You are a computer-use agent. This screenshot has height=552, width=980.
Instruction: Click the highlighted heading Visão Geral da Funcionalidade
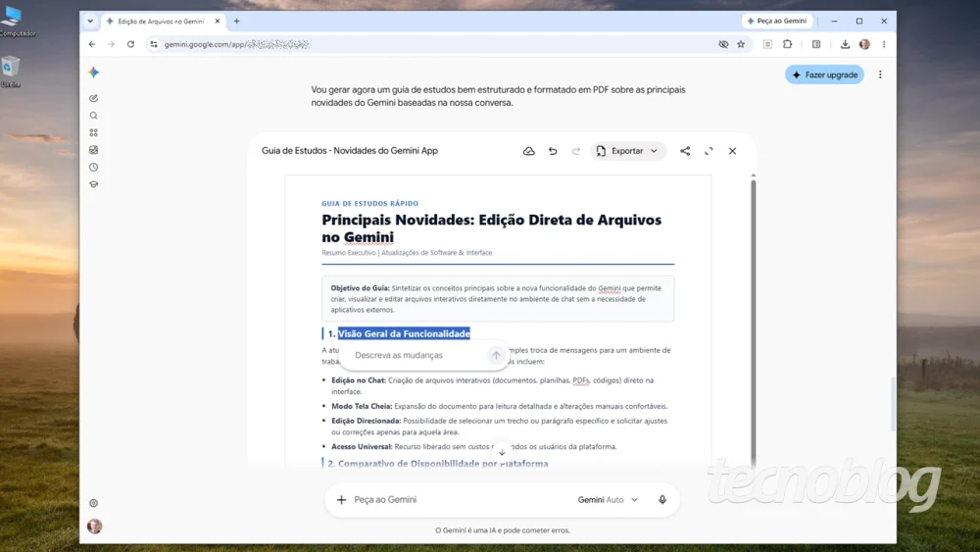point(404,333)
